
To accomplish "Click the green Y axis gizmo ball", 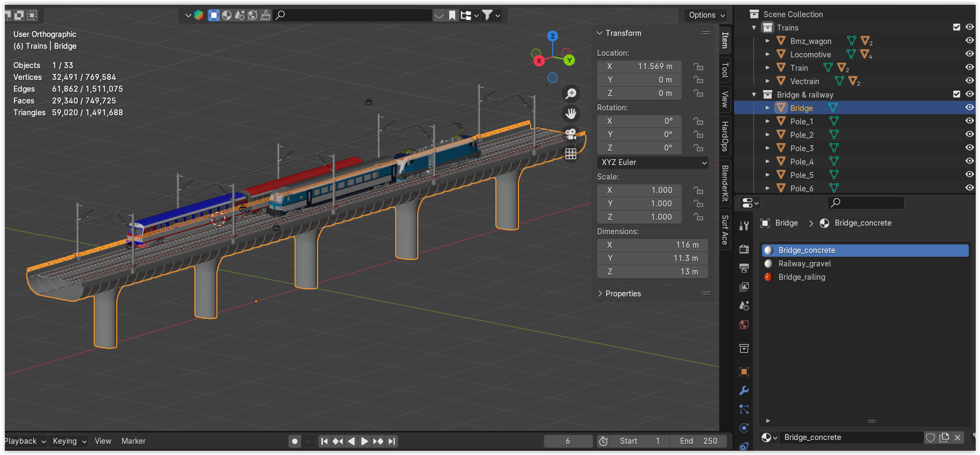I will coord(569,60).
